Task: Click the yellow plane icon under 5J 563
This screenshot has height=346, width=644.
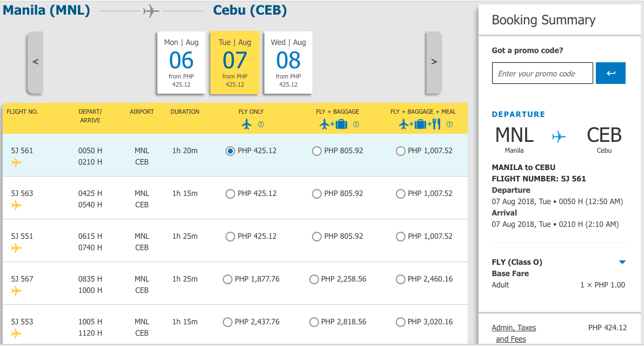Action: pos(16,205)
